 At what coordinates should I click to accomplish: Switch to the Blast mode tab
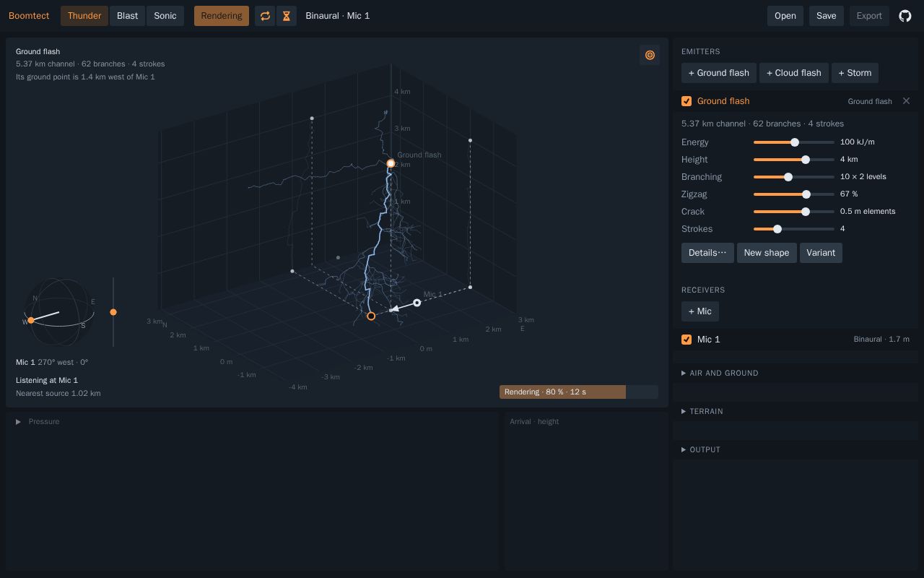[x=127, y=16]
